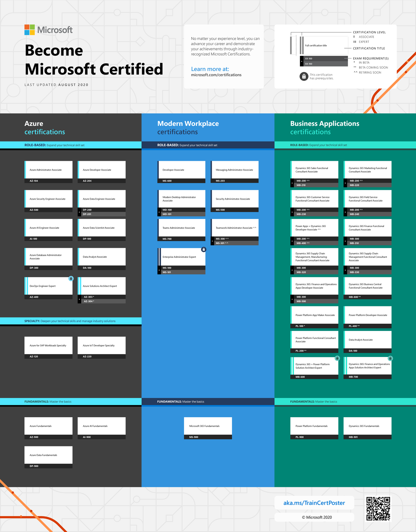The image size is (416, 532).
Task: Click the lock on Dynamics 365 + Power Platform Solution Architect Expert
Action: (337, 358)
